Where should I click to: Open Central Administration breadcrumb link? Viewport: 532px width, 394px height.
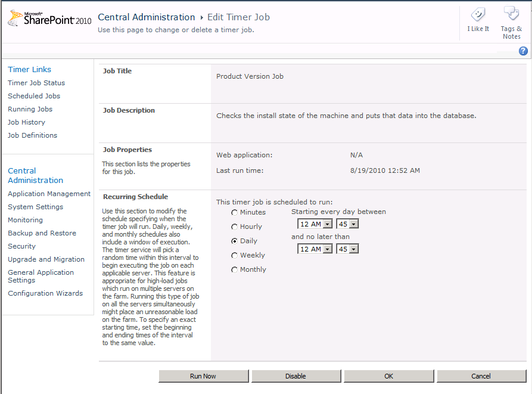[x=146, y=17]
